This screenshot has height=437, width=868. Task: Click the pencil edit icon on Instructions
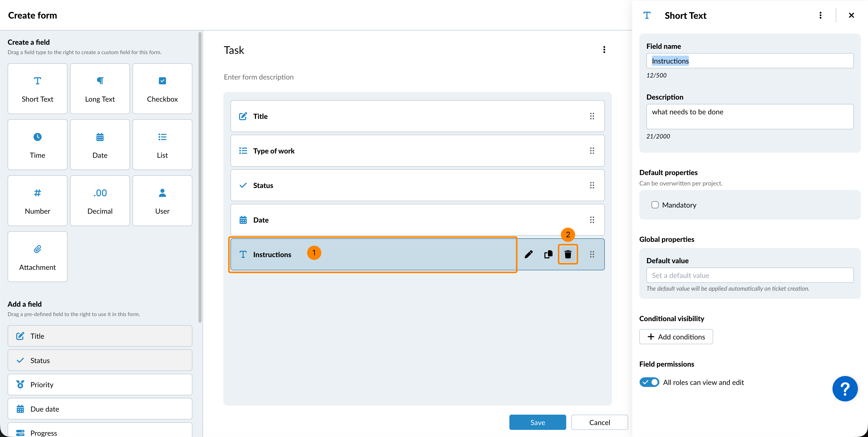(528, 254)
